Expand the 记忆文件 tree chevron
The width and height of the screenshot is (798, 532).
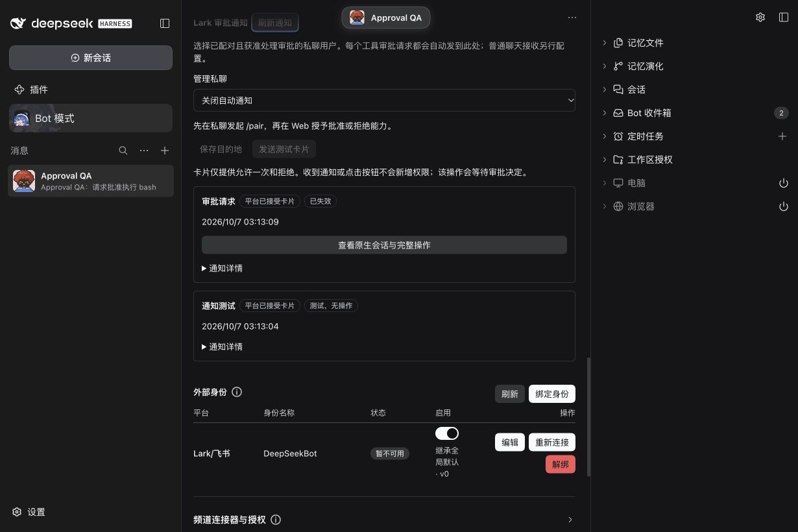point(605,43)
